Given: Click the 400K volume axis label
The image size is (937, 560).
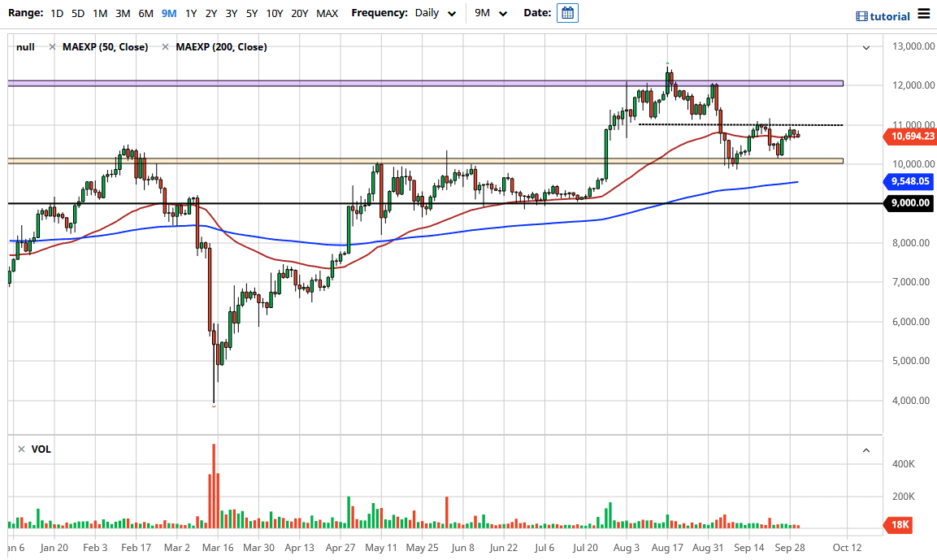Looking at the screenshot, I should (x=904, y=464).
